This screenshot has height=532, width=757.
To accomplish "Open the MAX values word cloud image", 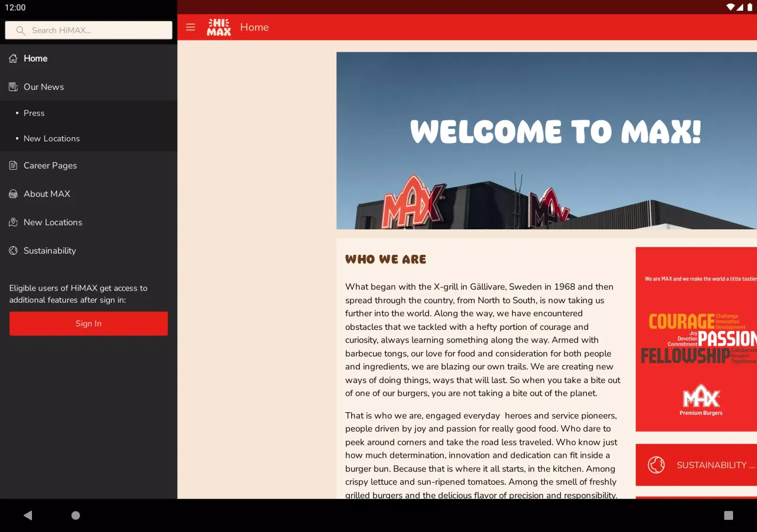I will (696, 339).
